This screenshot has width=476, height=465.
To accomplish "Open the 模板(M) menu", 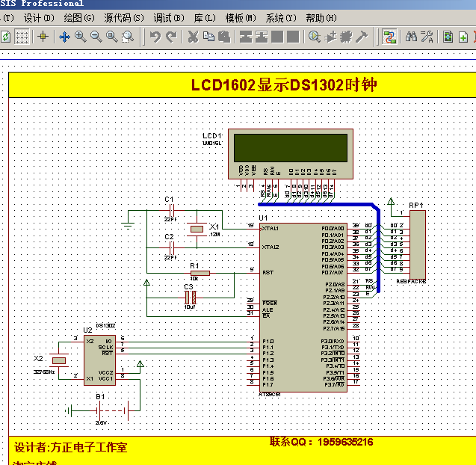I will click(x=241, y=18).
